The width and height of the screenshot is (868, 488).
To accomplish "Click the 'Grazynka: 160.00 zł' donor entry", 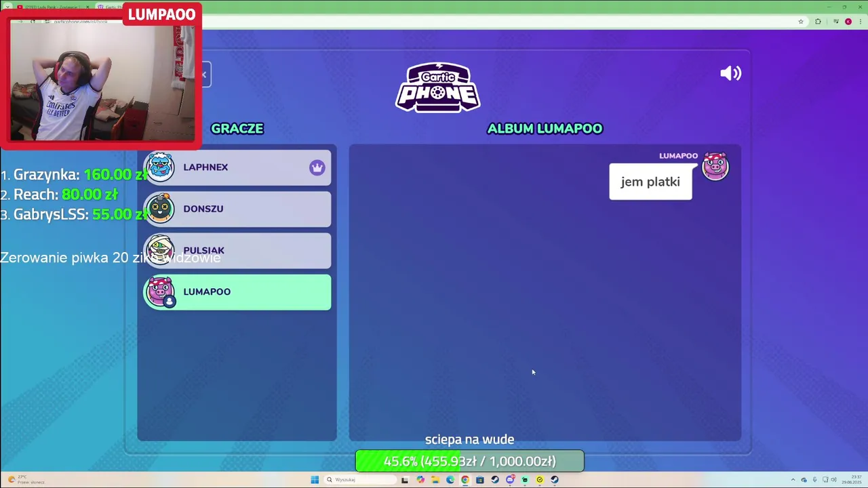I will [73, 174].
